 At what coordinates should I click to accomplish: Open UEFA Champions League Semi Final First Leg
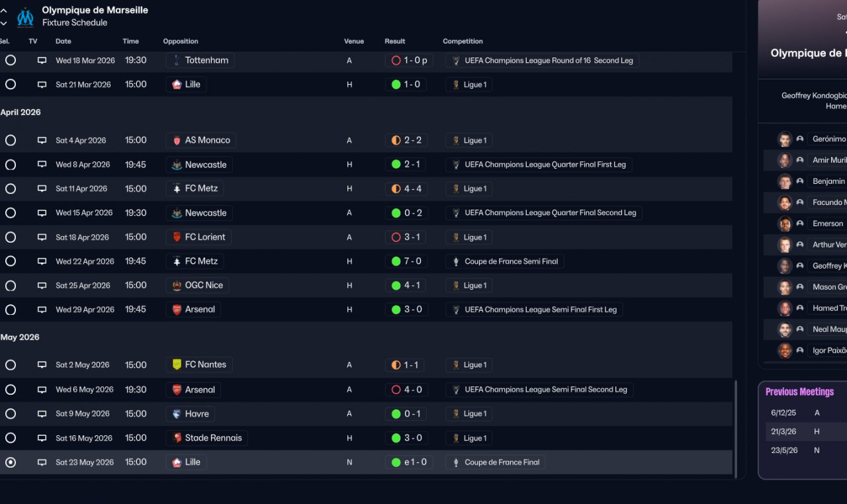(535, 310)
